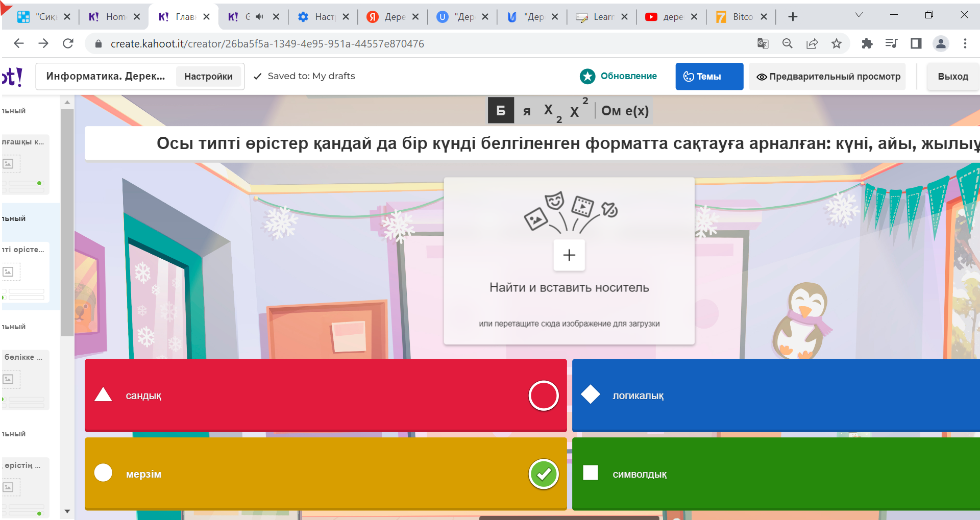Toggle the browser side panel

point(916,43)
